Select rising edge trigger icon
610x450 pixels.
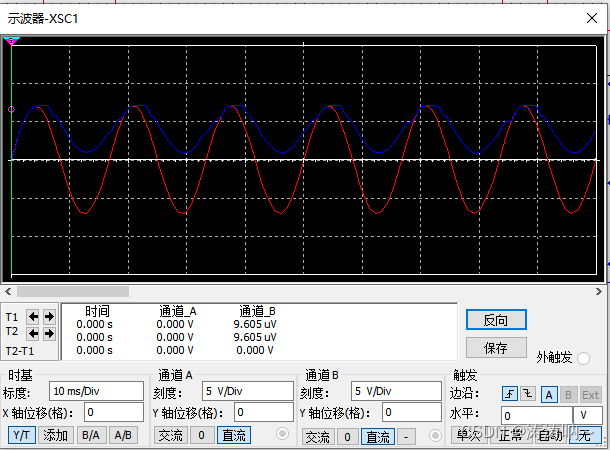[510, 394]
